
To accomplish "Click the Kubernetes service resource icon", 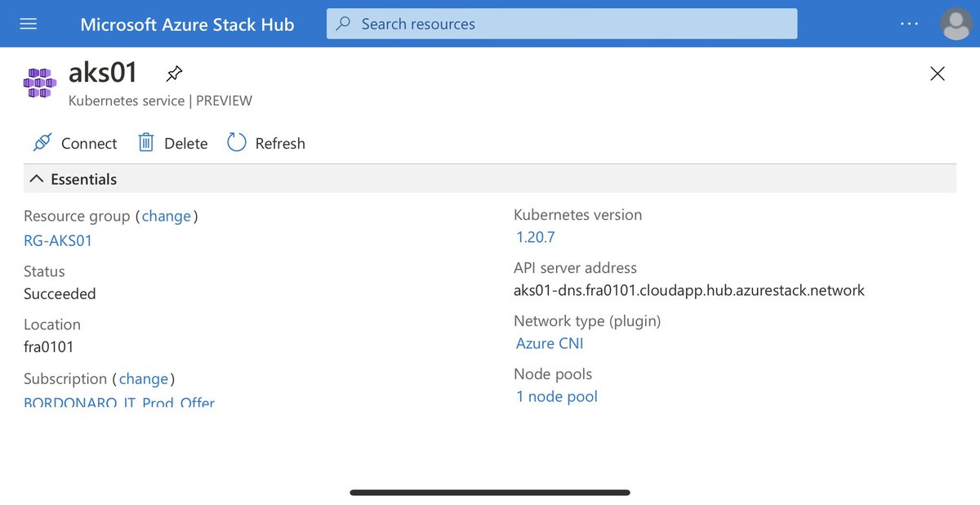I will 38,82.
